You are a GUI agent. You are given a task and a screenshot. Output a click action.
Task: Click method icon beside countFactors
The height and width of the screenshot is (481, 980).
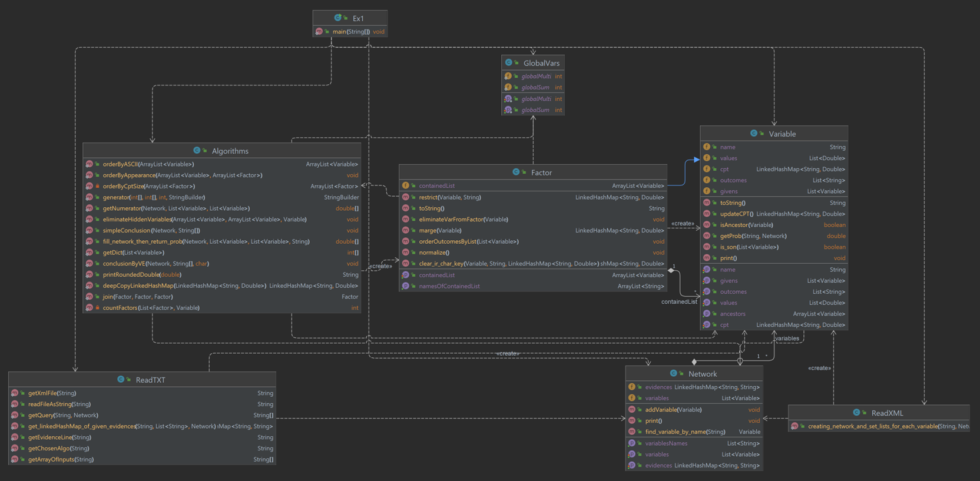pyautogui.click(x=89, y=308)
